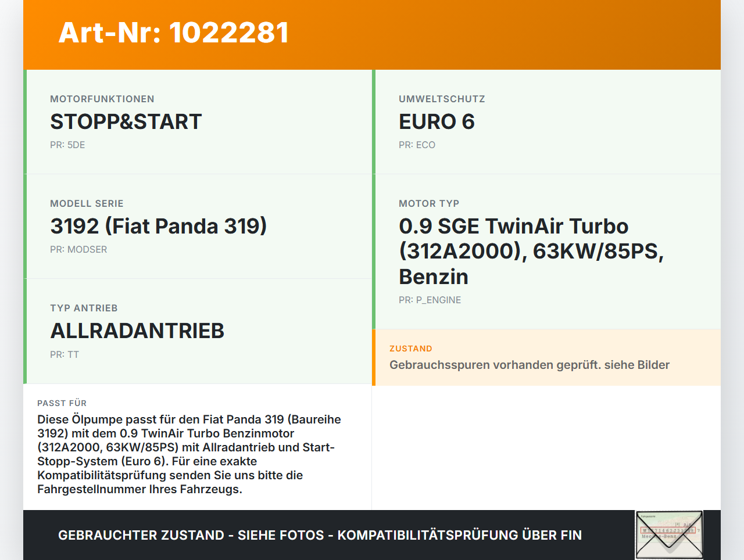Image resolution: width=744 pixels, height=560 pixels.
Task: Click the Art-Nr: 1022281 heading
Action: [173, 33]
